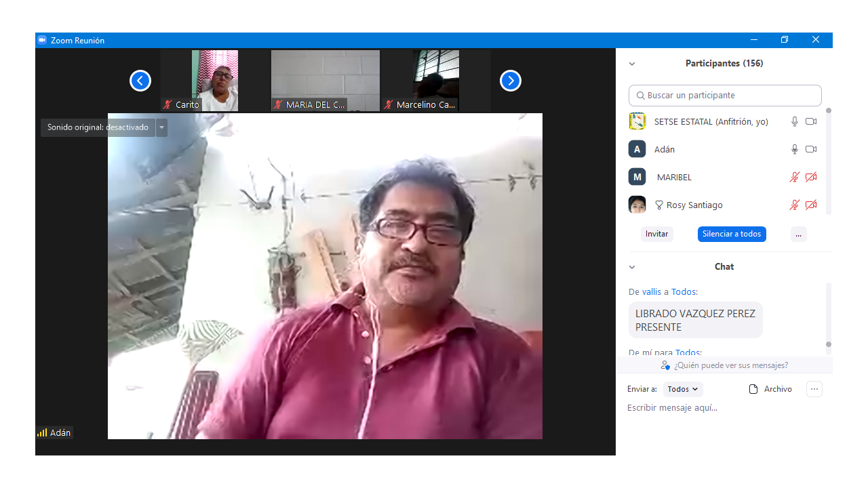Image resolution: width=868 pixels, height=488 pixels.
Task: Click SETSE ESTATAL avatar icon
Action: [x=637, y=121]
